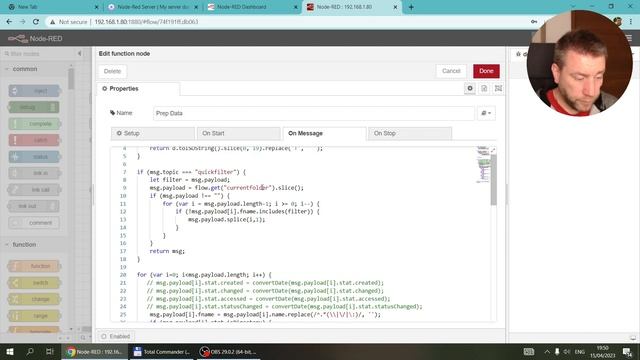Viewport: 640px width, 360px height.
Task: Click code line 9 with currentfolder
Action: [x=227, y=188]
